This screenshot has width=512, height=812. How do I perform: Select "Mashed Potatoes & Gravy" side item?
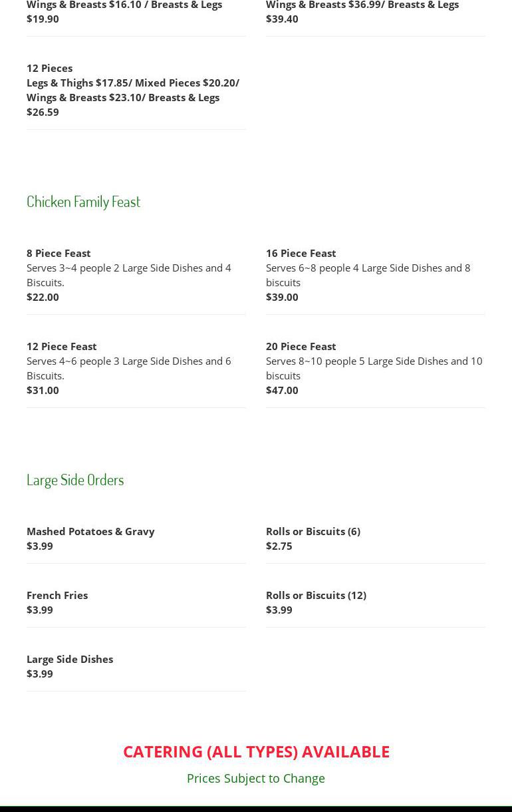90,531
